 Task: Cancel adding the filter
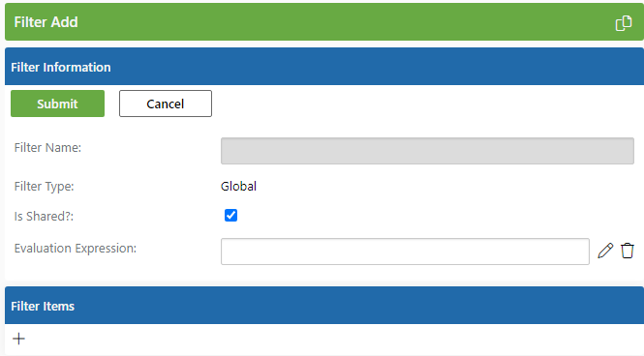pos(166,104)
